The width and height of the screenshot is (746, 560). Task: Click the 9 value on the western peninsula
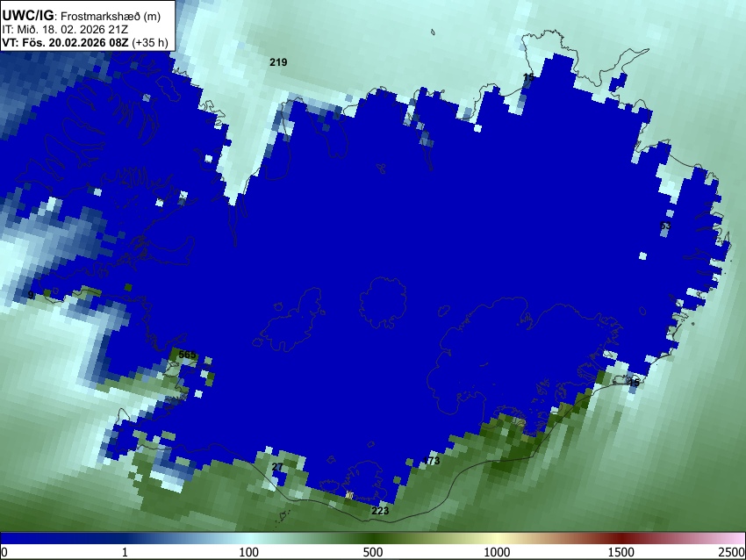(x=31, y=295)
